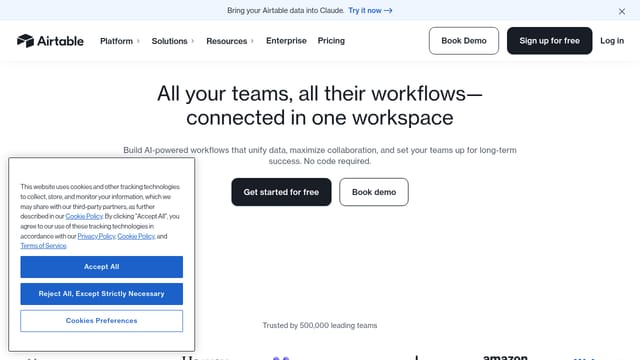The width and height of the screenshot is (640, 360).
Task: Click Get started for free
Action: (281, 192)
